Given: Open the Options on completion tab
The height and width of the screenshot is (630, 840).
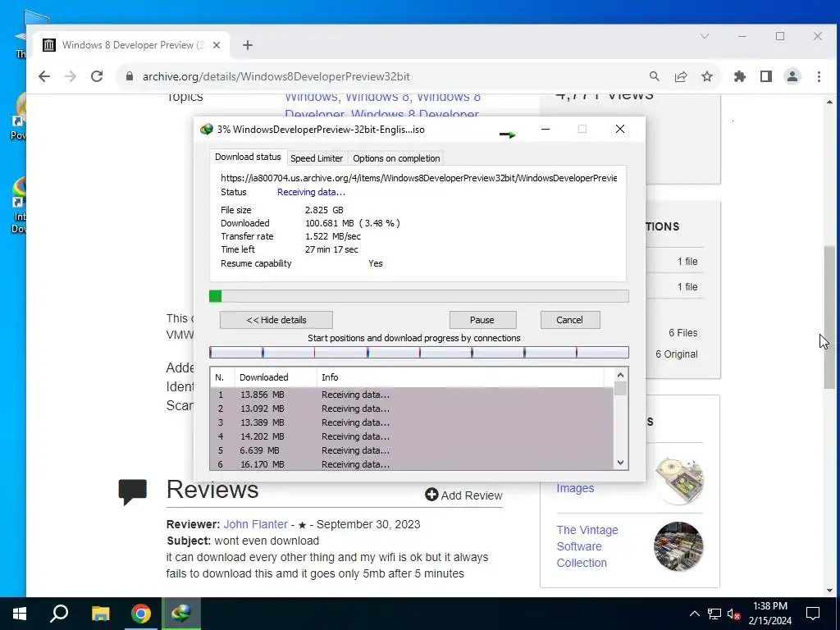Looking at the screenshot, I should tap(396, 158).
